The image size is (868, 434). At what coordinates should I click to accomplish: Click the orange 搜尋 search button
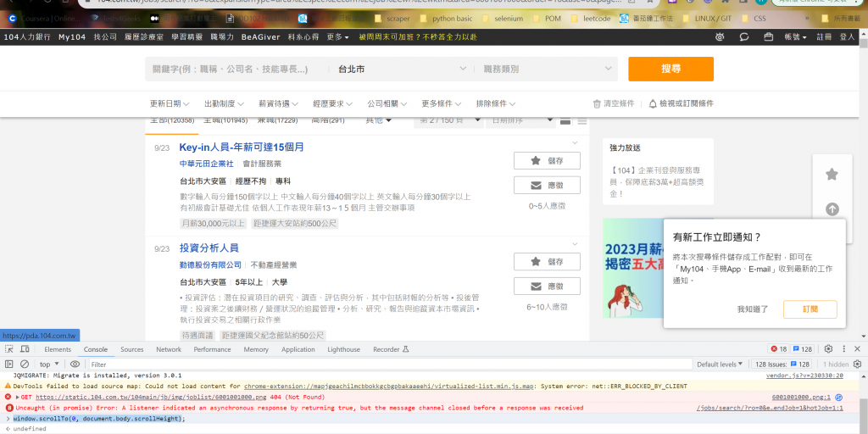pyautogui.click(x=670, y=70)
